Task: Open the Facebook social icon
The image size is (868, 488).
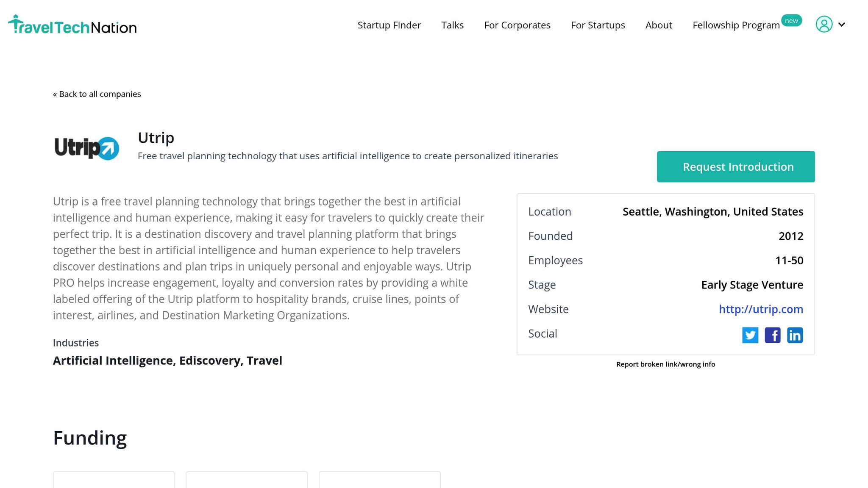Action: [772, 335]
